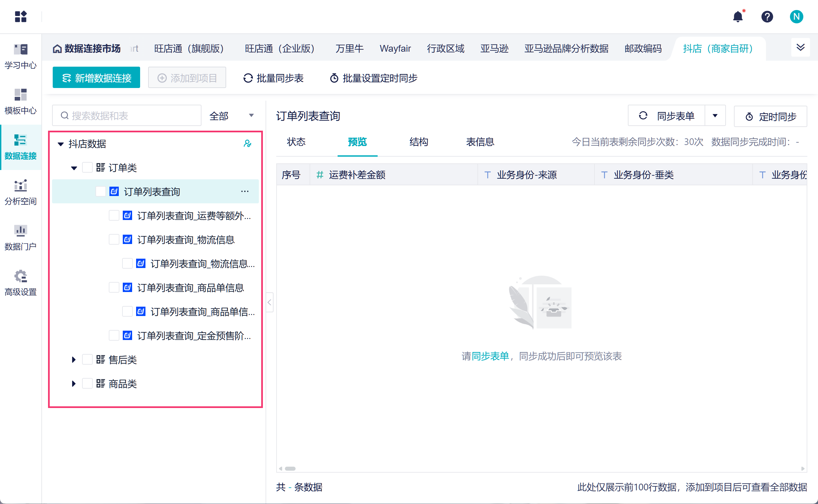Open the 同步表单 dropdown arrow
The height and width of the screenshot is (504, 818).
pos(715,116)
